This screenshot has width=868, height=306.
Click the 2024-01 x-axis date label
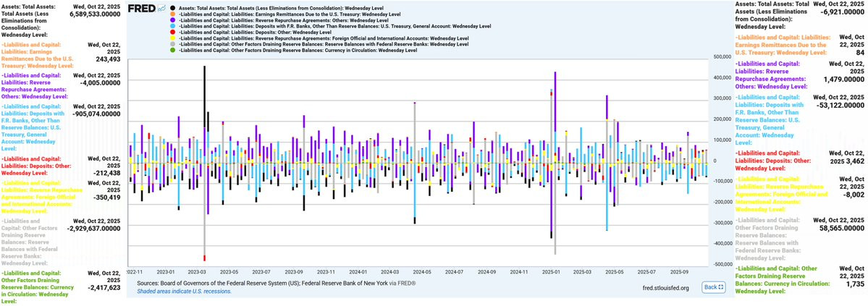[358, 272]
